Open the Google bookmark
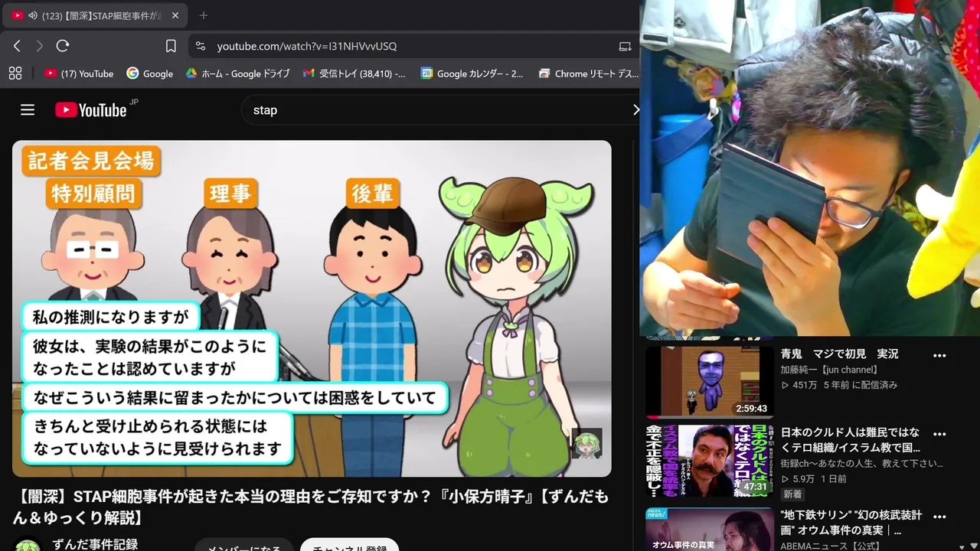The height and width of the screenshot is (551, 980). (x=150, y=73)
